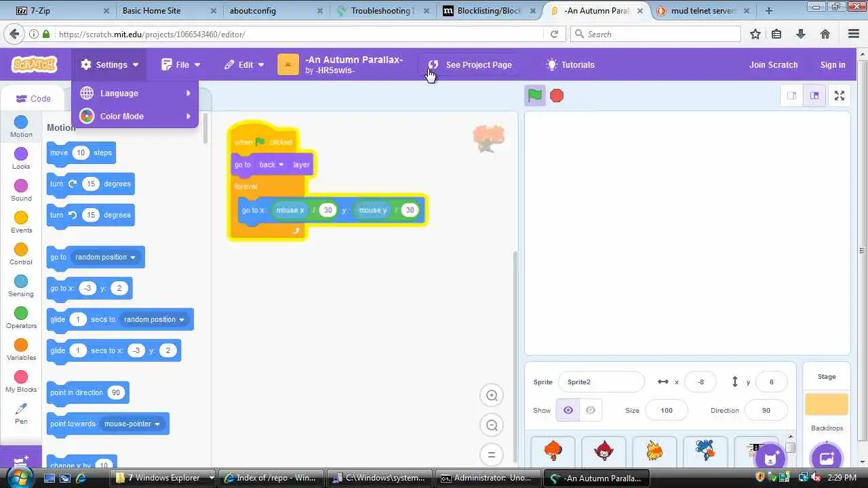
Task: Open browser Downloads arrow icon
Action: click(x=801, y=34)
